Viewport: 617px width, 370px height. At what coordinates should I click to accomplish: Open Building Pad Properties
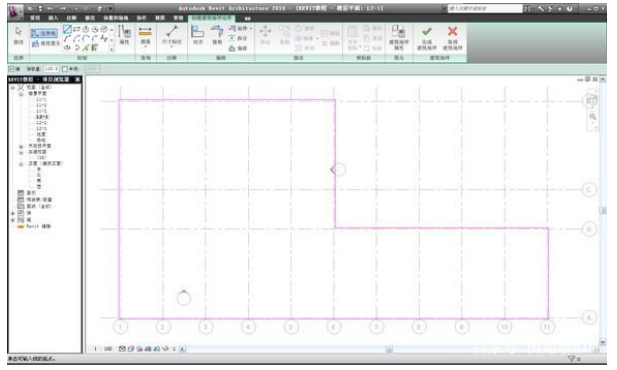click(399, 38)
